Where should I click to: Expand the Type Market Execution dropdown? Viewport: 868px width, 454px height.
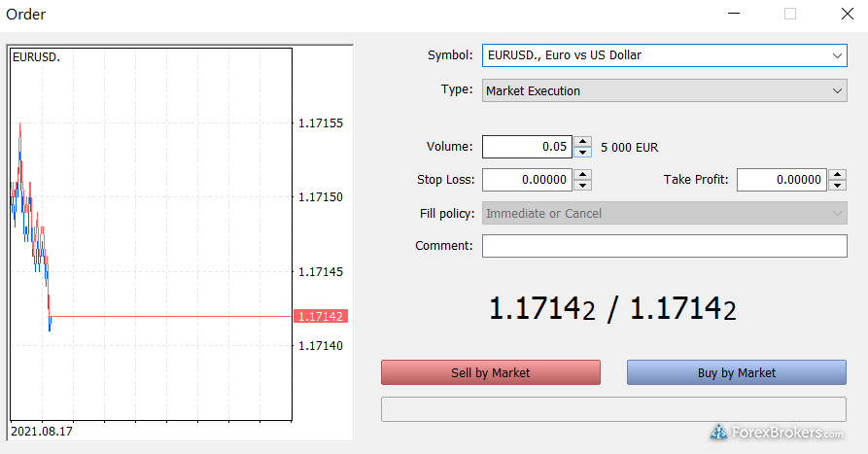[664, 90]
